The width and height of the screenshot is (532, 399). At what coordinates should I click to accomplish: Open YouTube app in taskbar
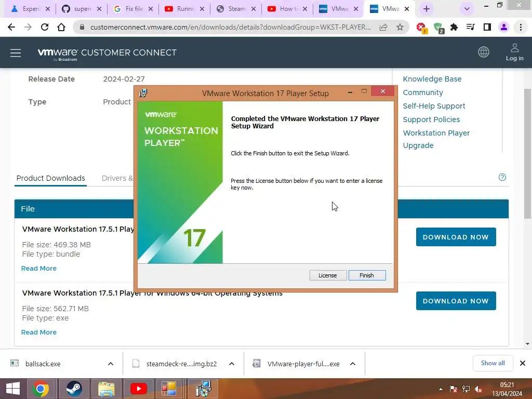[x=138, y=389]
